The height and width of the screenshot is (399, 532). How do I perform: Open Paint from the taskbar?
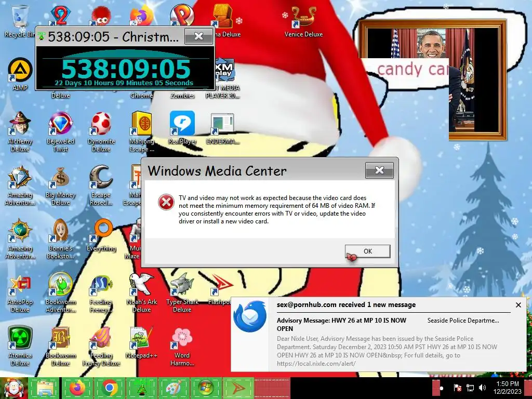(174, 388)
